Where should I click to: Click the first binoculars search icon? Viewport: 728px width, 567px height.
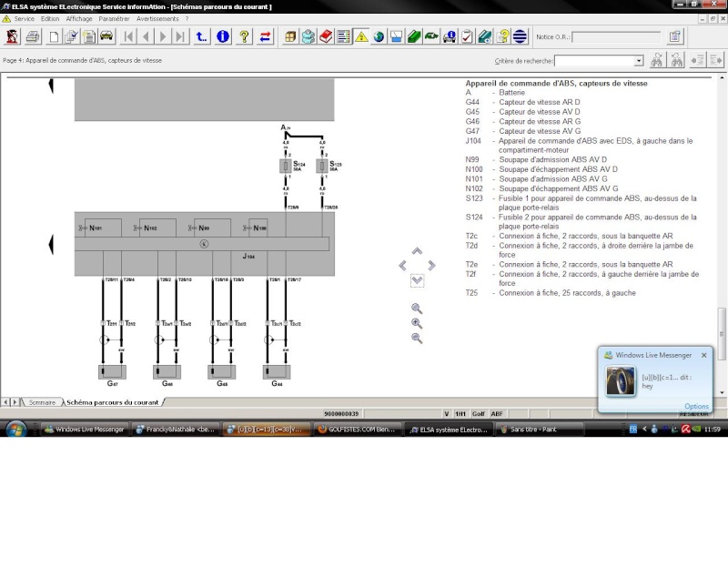(656, 60)
